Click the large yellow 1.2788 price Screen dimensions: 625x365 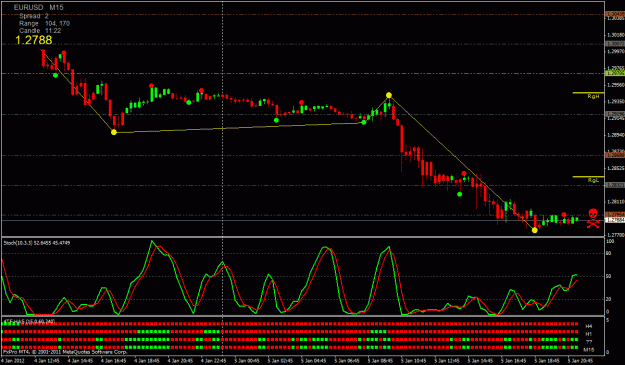(34, 40)
